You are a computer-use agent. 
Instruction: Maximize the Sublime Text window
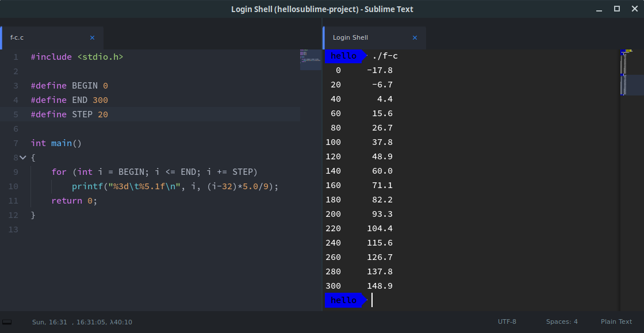click(617, 9)
